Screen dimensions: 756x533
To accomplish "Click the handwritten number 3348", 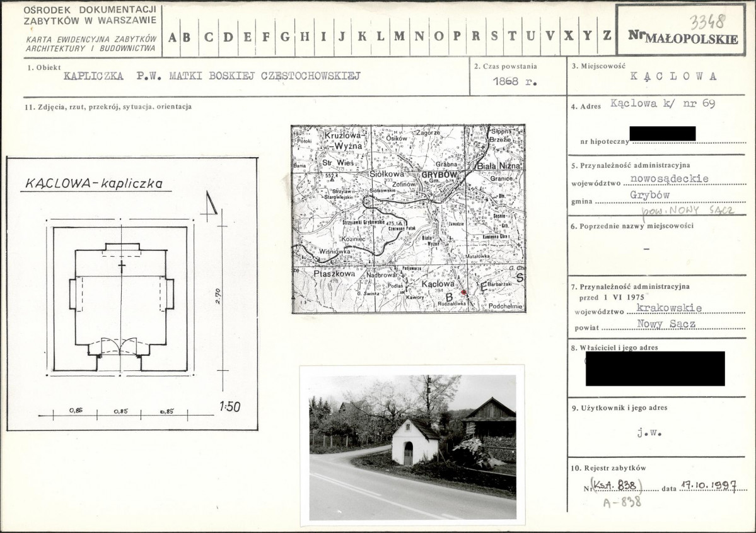I will pyautogui.click(x=707, y=22).
